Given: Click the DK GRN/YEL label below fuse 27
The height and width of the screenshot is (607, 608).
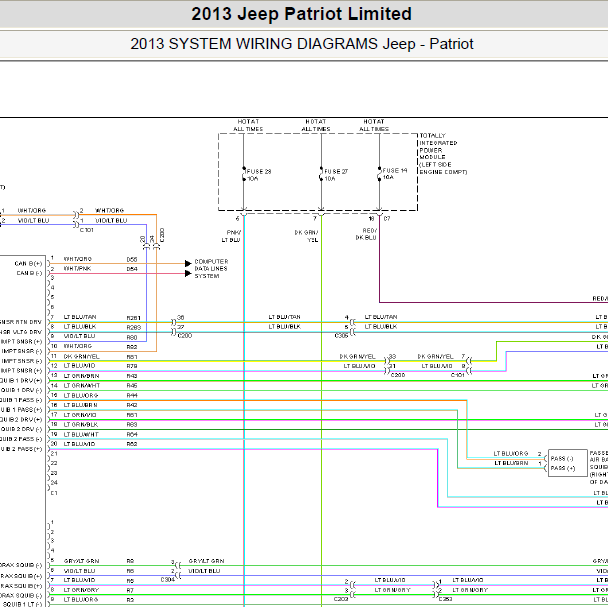Looking at the screenshot, I should [x=306, y=236].
